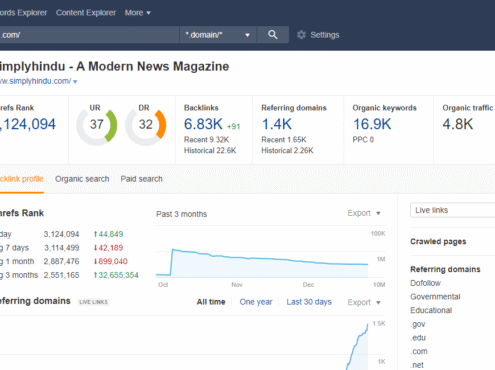
Task: Click the Crawled pages sidebar heading
Action: coord(438,241)
